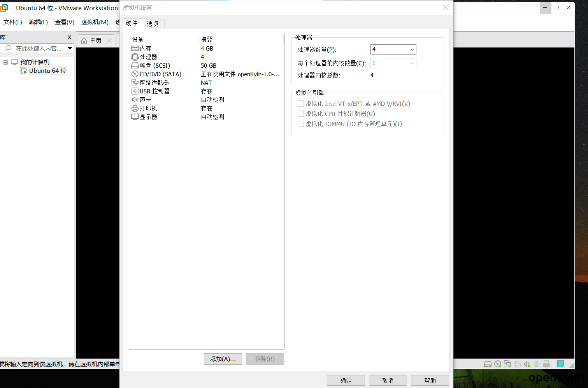Image resolution: width=588 pixels, height=388 pixels.
Task: Select the 内存 memory device icon
Action: coord(135,48)
